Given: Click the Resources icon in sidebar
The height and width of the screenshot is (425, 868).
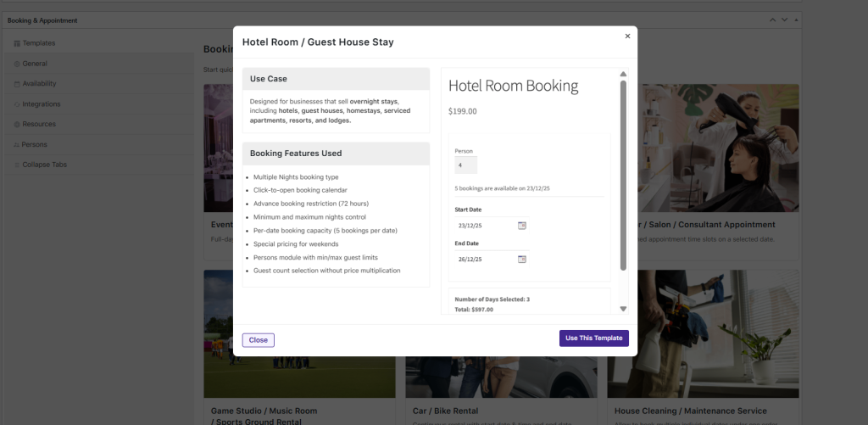Looking at the screenshot, I should click(17, 124).
